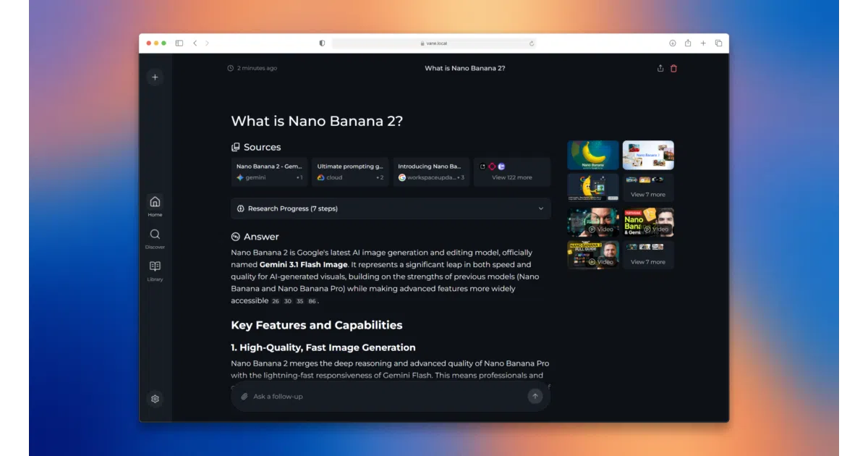This screenshot has height=456, width=868.
Task: Click the attach file paperclip icon
Action: click(244, 397)
